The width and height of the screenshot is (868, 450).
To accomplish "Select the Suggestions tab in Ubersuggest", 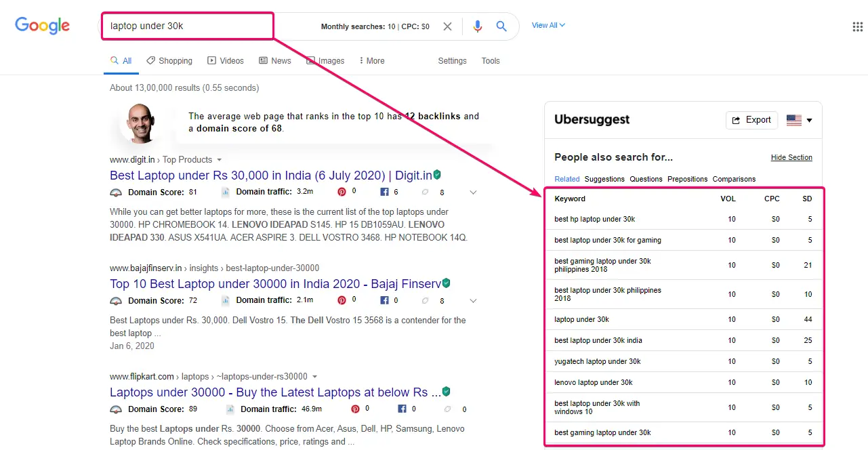I will pos(604,179).
